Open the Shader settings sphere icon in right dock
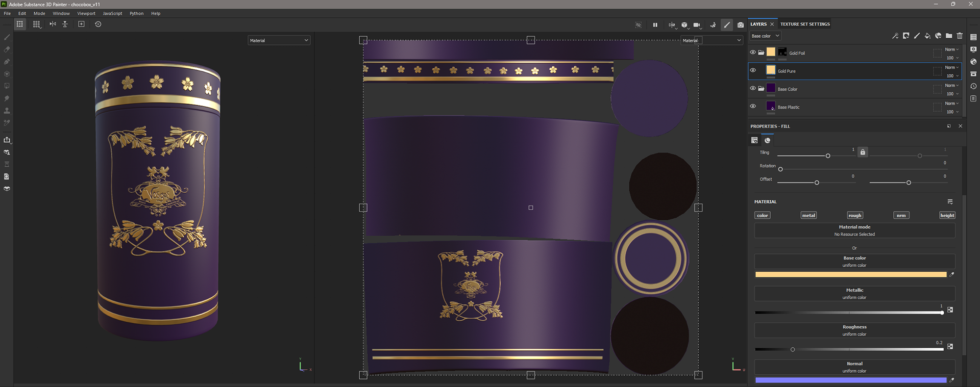The height and width of the screenshot is (387, 980). click(973, 62)
